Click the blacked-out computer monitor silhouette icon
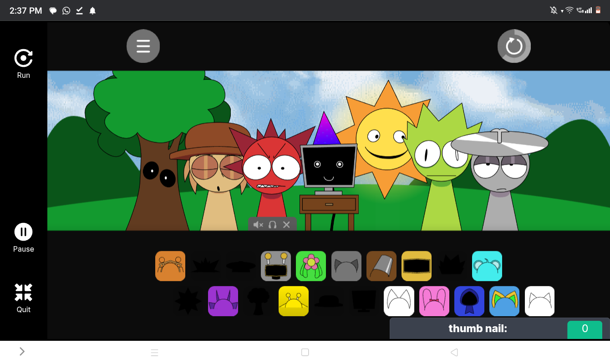 pyautogui.click(x=364, y=301)
